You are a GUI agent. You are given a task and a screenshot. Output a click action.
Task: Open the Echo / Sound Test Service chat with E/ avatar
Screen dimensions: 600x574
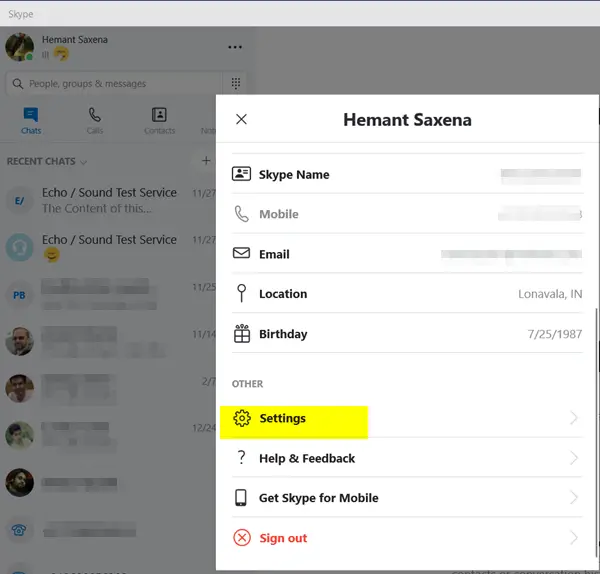tap(109, 200)
